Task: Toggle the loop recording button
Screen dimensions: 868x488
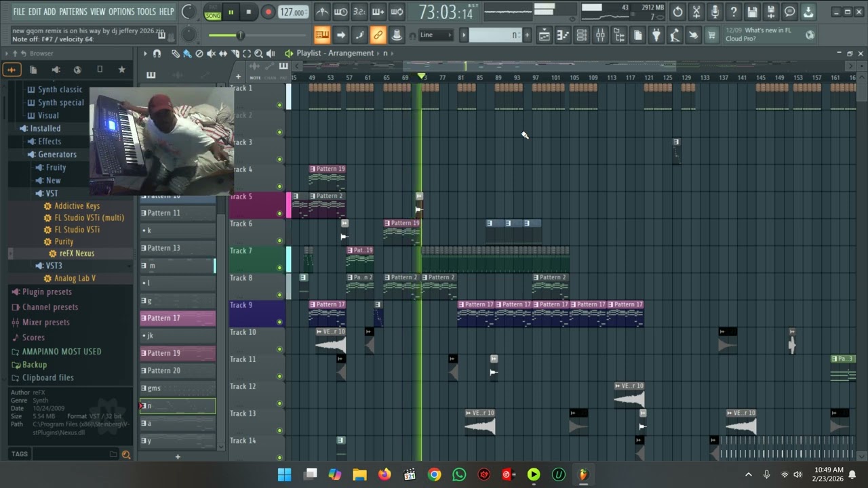Action: [x=397, y=12]
